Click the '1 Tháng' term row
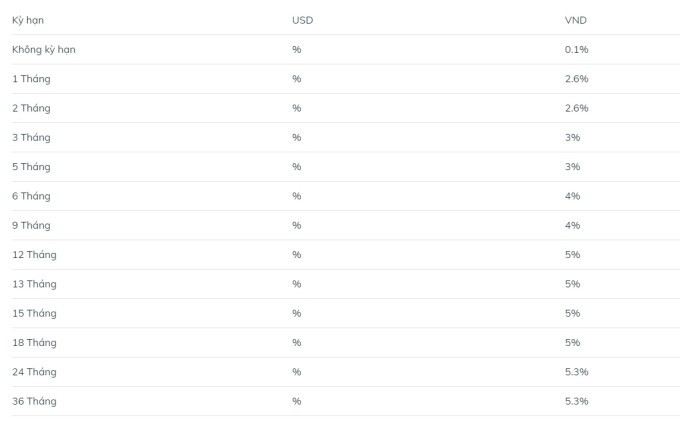This screenshot has height=423, width=680. click(31, 78)
